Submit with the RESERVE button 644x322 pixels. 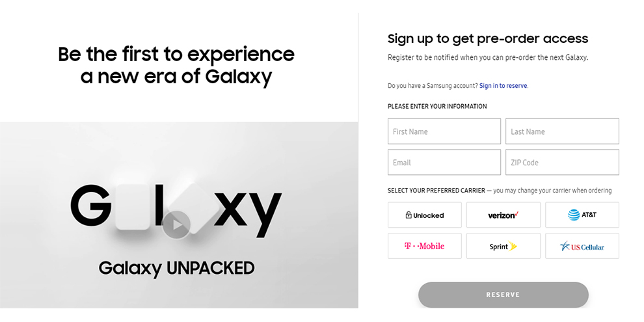pyautogui.click(x=503, y=295)
